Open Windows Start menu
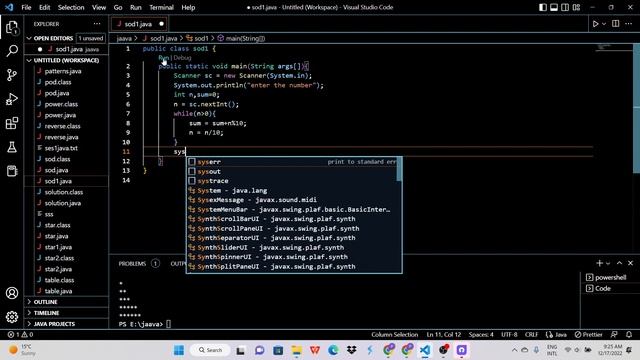The image size is (640, 360). coord(179,350)
